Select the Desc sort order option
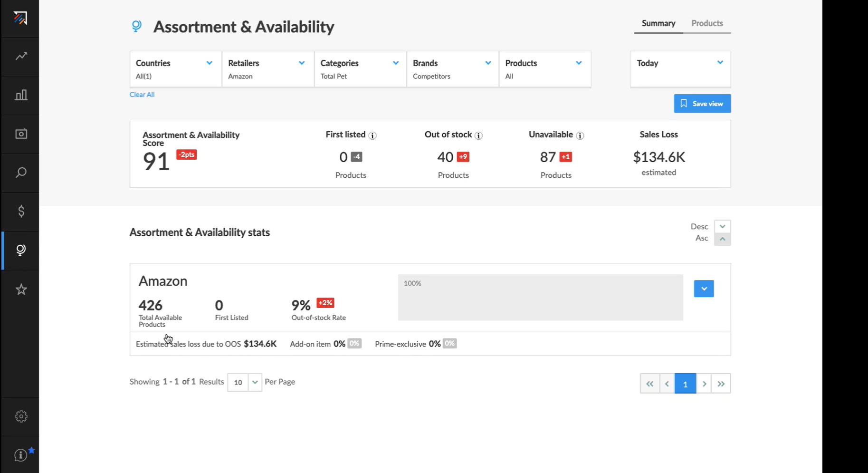Image resolution: width=868 pixels, height=473 pixels. (x=722, y=226)
